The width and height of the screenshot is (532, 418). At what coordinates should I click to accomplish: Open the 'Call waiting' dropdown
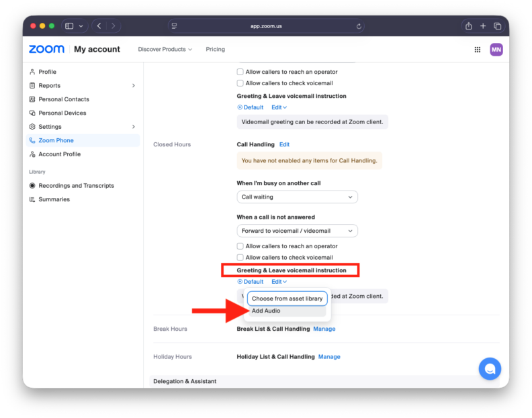click(x=297, y=197)
